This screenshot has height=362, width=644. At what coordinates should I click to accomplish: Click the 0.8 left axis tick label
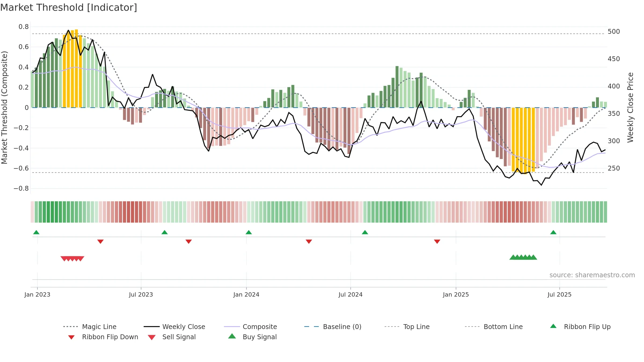coord(24,27)
